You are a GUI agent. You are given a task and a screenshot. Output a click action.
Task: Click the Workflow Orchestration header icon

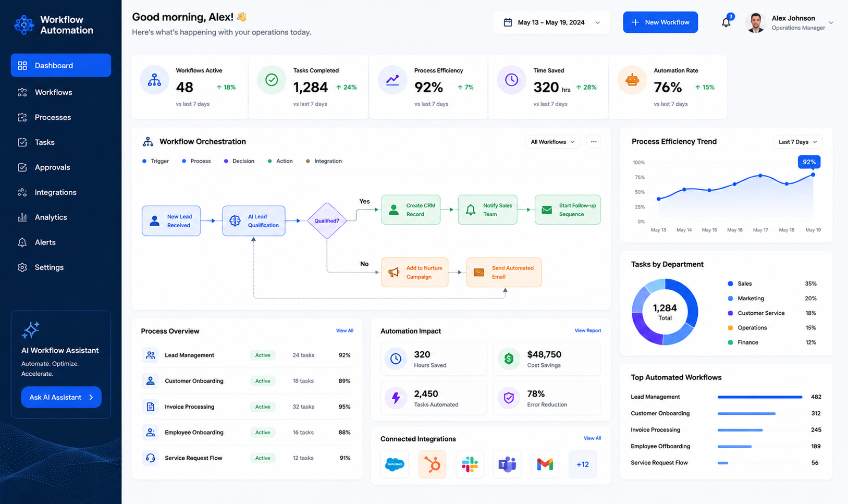click(148, 142)
